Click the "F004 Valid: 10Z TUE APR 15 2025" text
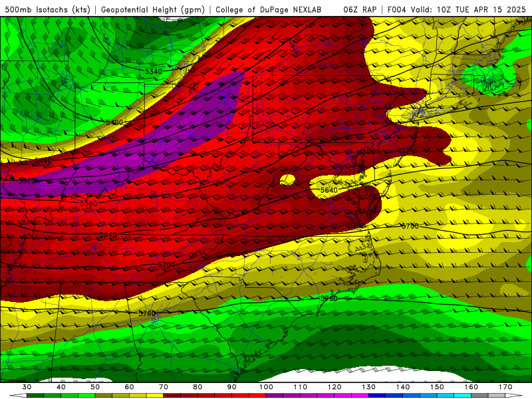 point(456,10)
